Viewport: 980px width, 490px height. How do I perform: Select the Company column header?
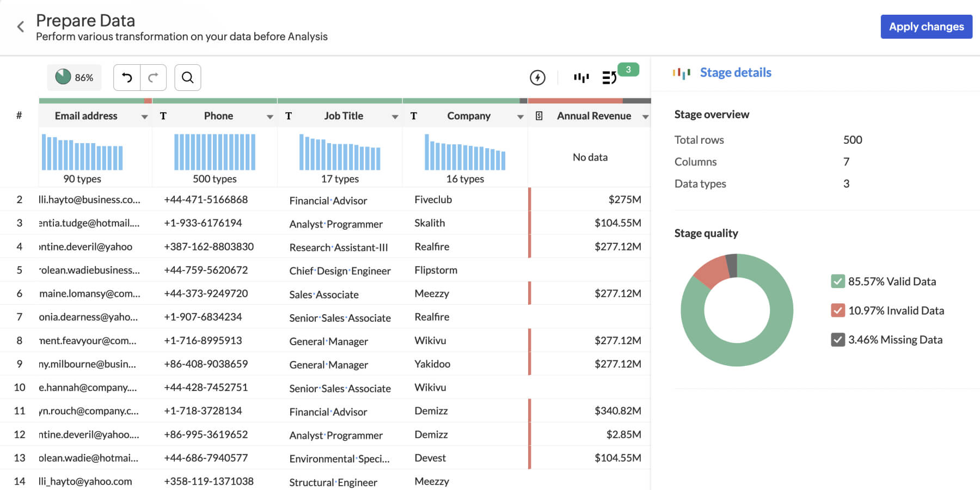point(468,116)
